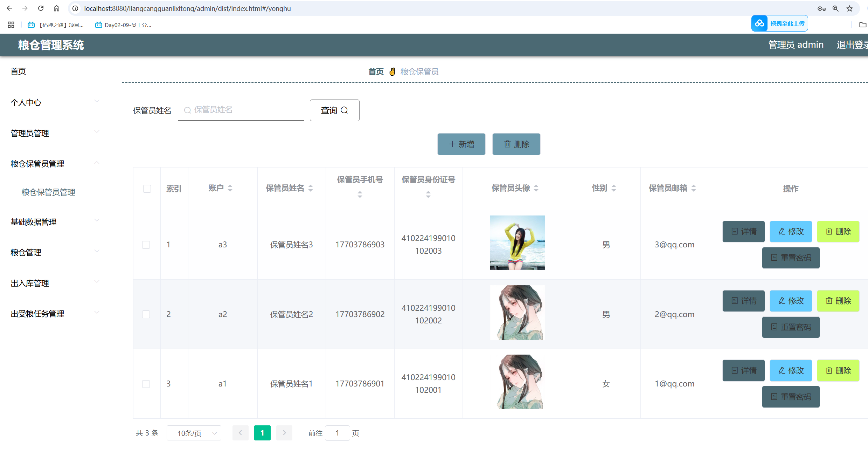Click the zoom magnifier icon in address bar

point(835,8)
